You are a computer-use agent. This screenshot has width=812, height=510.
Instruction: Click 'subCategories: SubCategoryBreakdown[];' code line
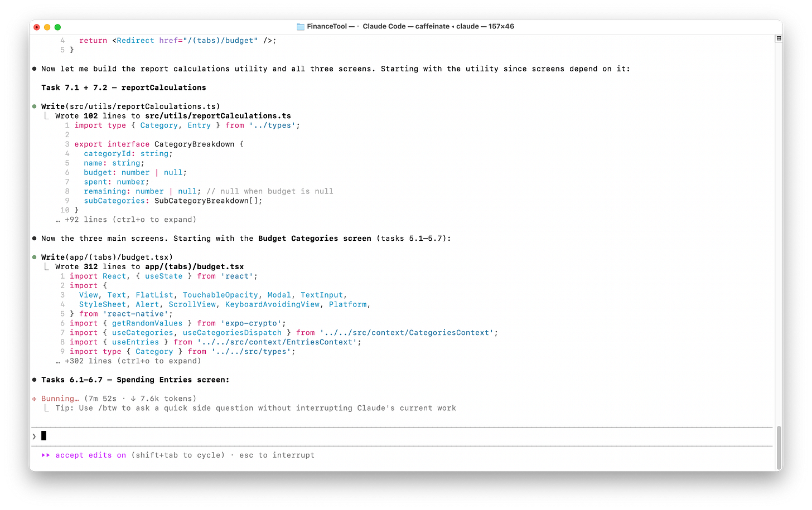[173, 201]
